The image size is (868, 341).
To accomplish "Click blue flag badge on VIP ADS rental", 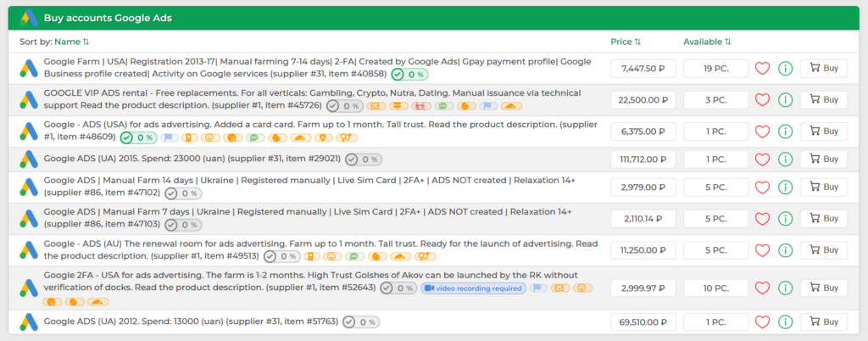I will [x=487, y=106].
